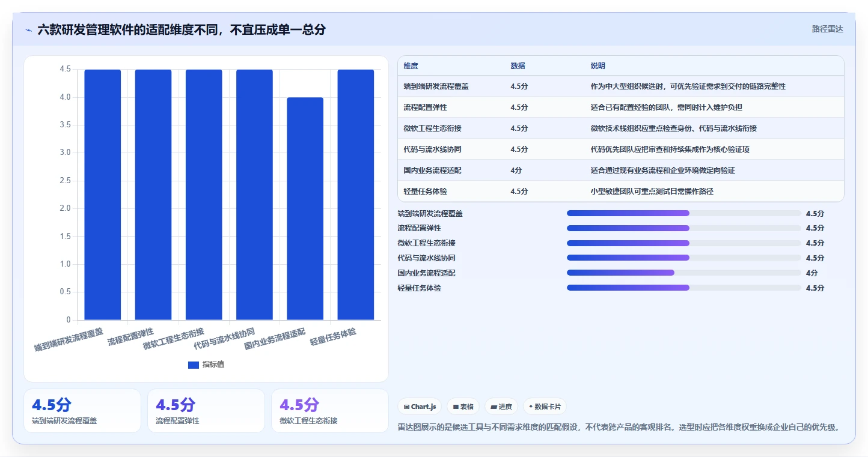Click the 维度 column header in the table

click(x=411, y=65)
